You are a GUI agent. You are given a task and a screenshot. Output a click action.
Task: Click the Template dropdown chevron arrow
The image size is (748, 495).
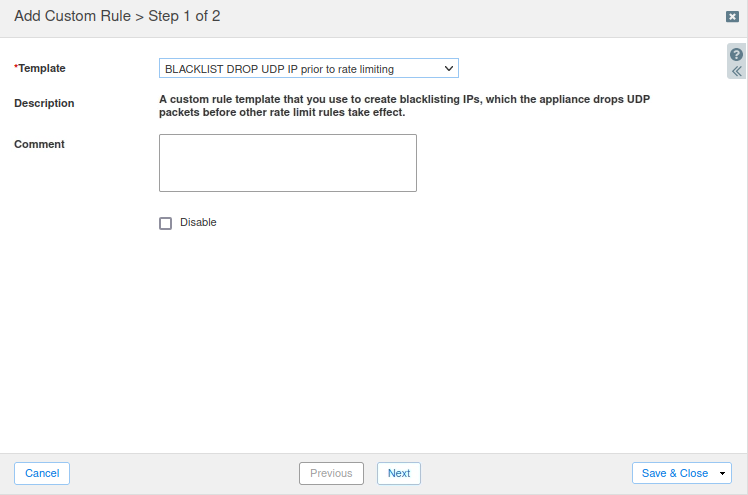point(449,68)
